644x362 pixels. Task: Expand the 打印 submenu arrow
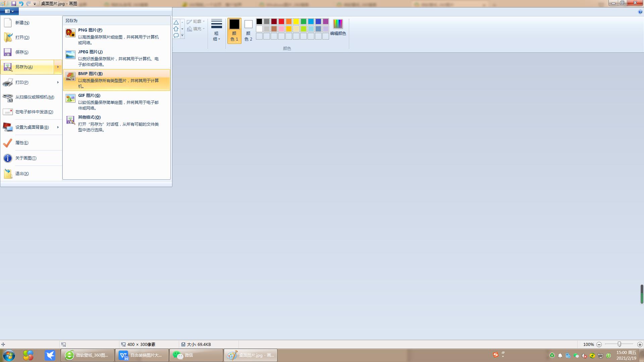(58, 82)
